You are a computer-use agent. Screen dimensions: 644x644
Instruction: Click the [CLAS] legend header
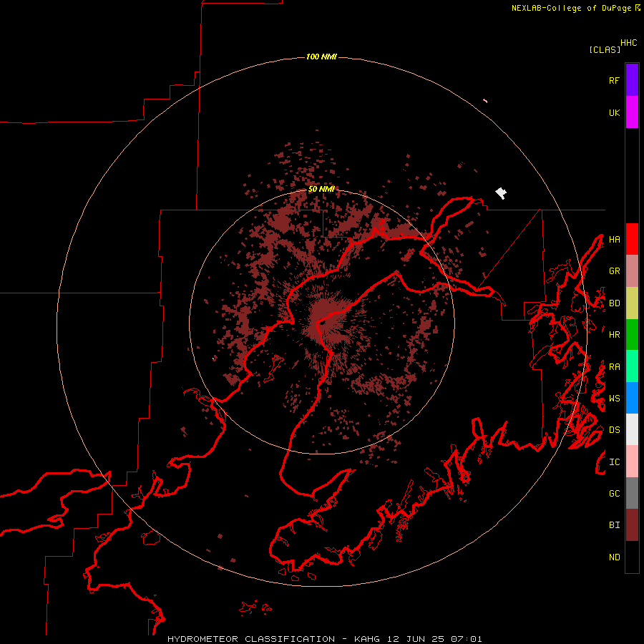point(605,49)
